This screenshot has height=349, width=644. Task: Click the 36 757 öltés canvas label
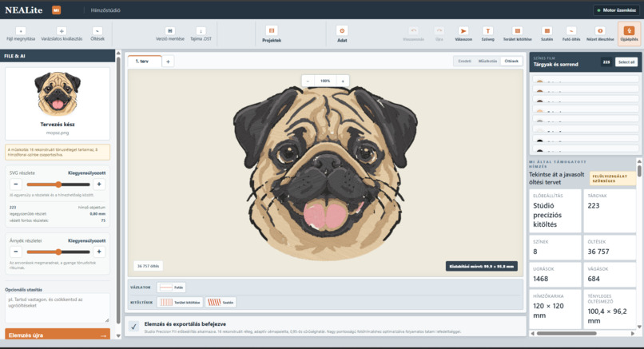tap(149, 266)
